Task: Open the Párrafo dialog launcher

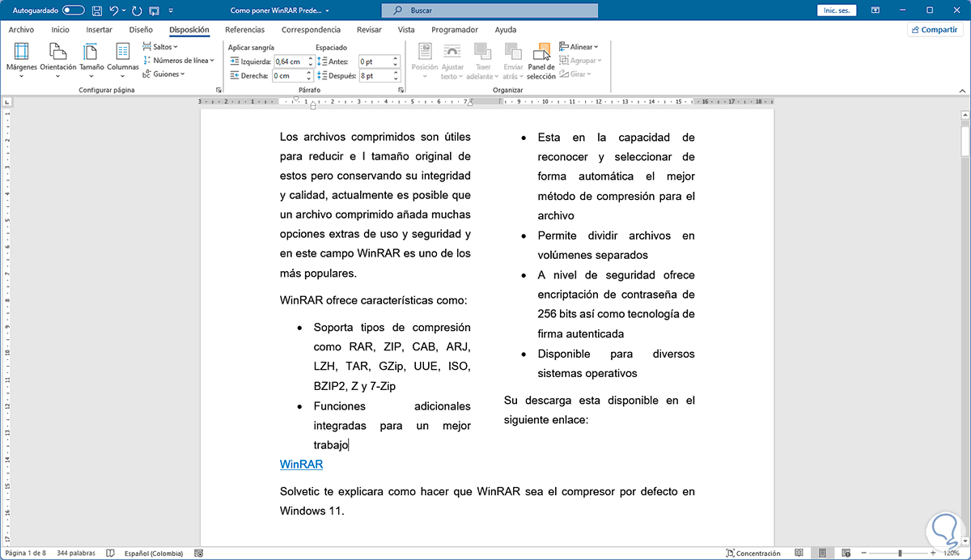Action: pos(401,91)
